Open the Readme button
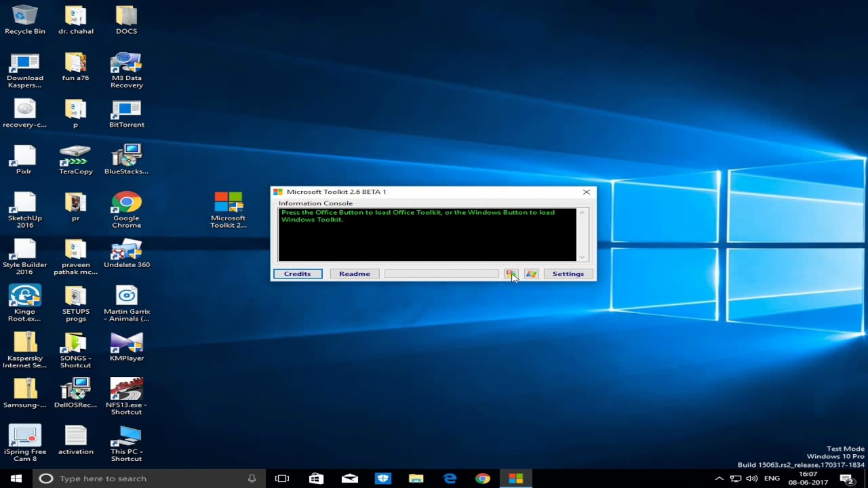Viewport: 868px width, 488px height. (x=355, y=274)
